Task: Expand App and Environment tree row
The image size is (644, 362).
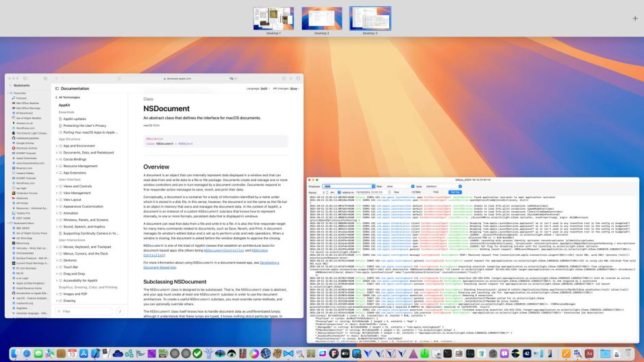Action: tap(57, 146)
